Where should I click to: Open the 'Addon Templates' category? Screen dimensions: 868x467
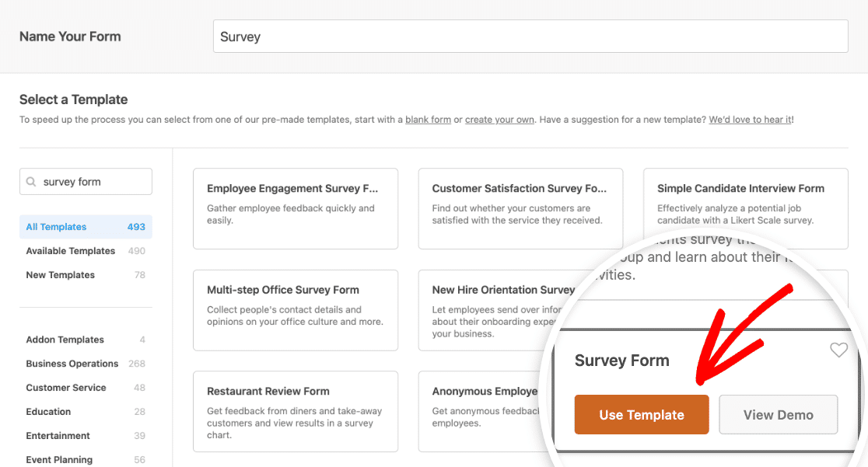coord(65,340)
